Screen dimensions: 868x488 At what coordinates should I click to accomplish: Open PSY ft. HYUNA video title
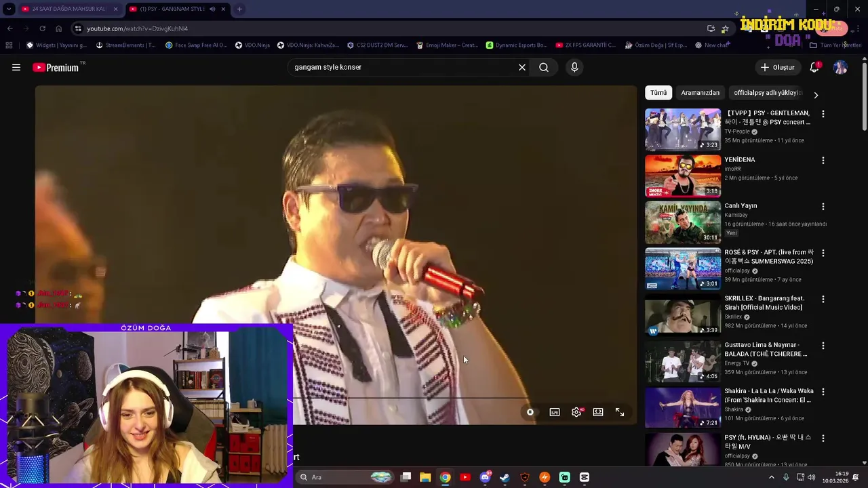pos(768,442)
